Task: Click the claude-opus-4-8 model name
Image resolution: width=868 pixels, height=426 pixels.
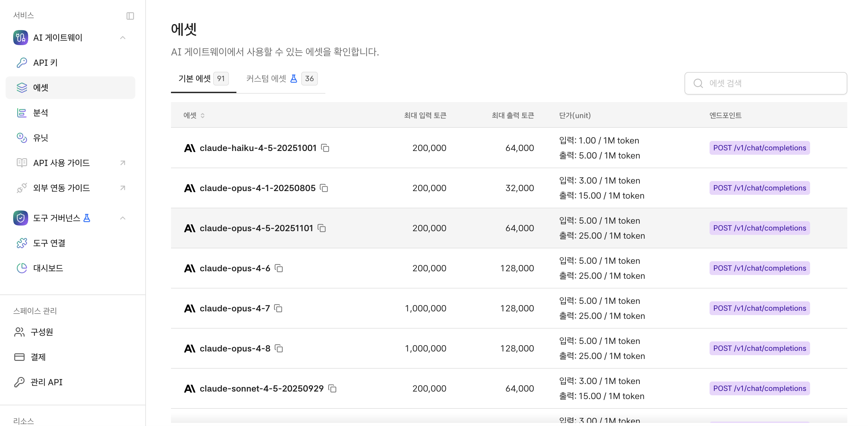Action: pyautogui.click(x=235, y=349)
